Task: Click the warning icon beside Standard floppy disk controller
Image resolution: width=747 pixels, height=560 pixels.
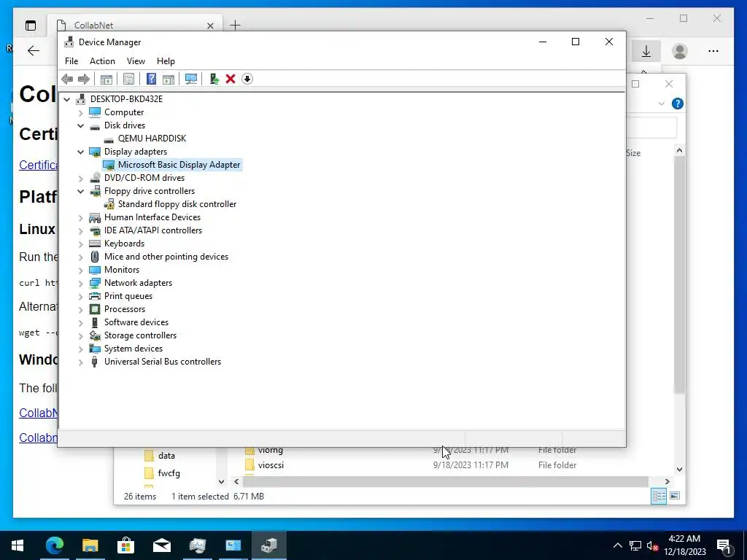Action: click(x=109, y=204)
